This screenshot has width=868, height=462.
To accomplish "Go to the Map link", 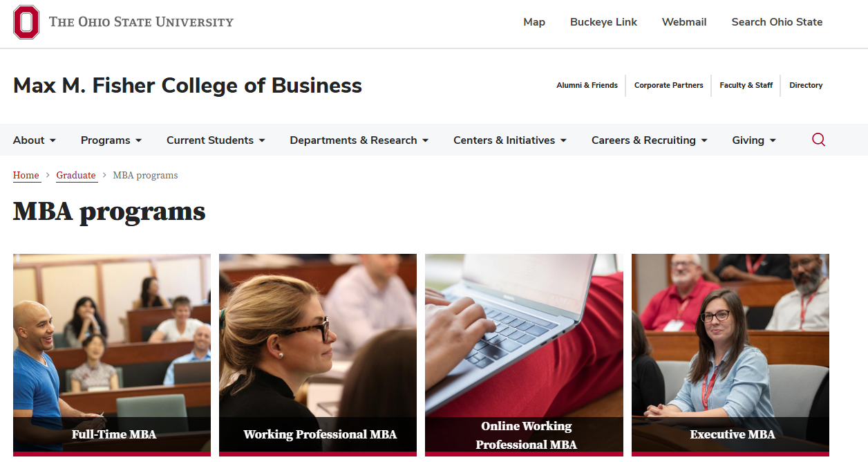I will (x=534, y=22).
